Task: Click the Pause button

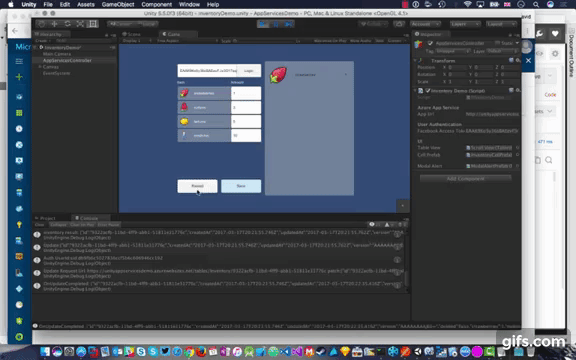Action: [276, 24]
